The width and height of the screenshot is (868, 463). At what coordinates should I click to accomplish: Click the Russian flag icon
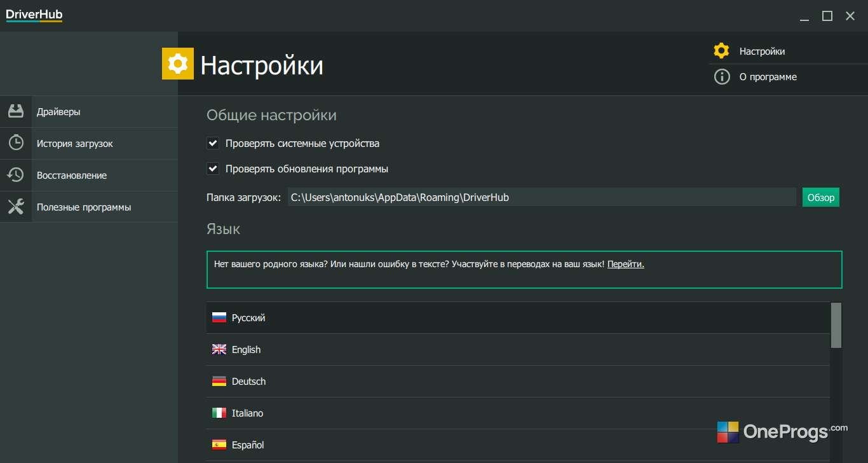(219, 318)
